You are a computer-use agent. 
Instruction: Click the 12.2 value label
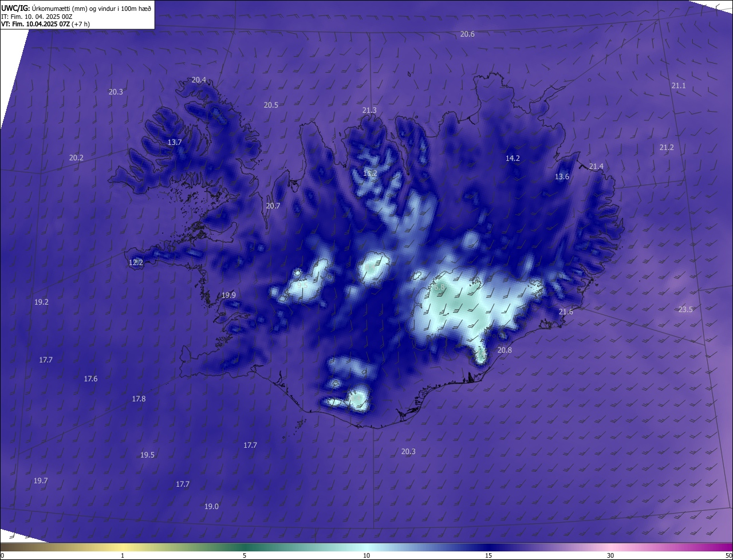(136, 263)
